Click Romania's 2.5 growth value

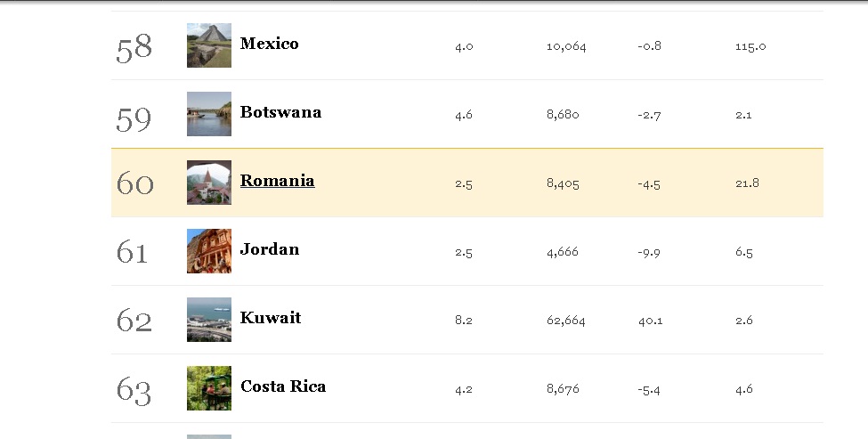463,183
